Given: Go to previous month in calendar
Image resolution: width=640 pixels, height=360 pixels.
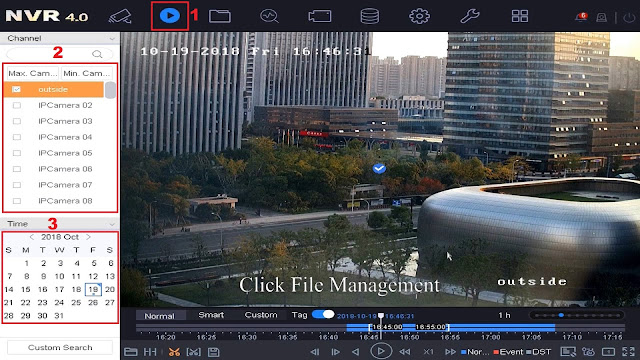Looking at the screenshot, I should click(x=31, y=237).
